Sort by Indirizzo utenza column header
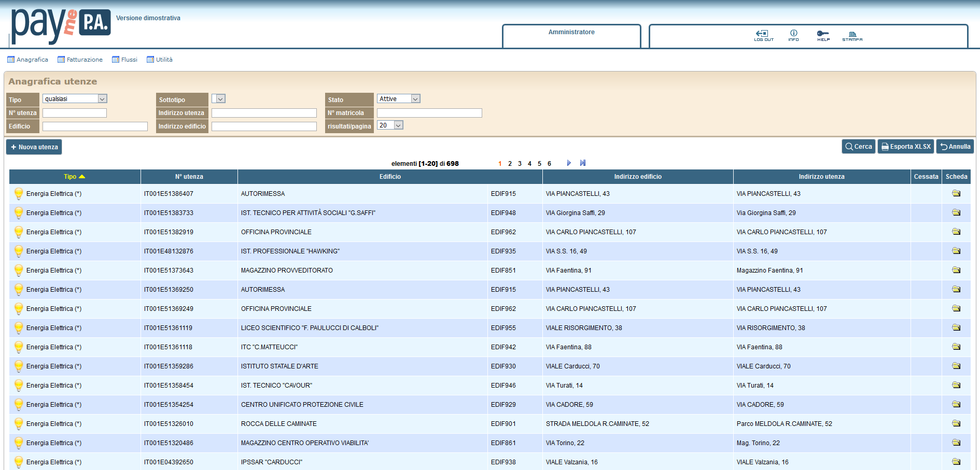This screenshot has height=470, width=980. (x=821, y=177)
